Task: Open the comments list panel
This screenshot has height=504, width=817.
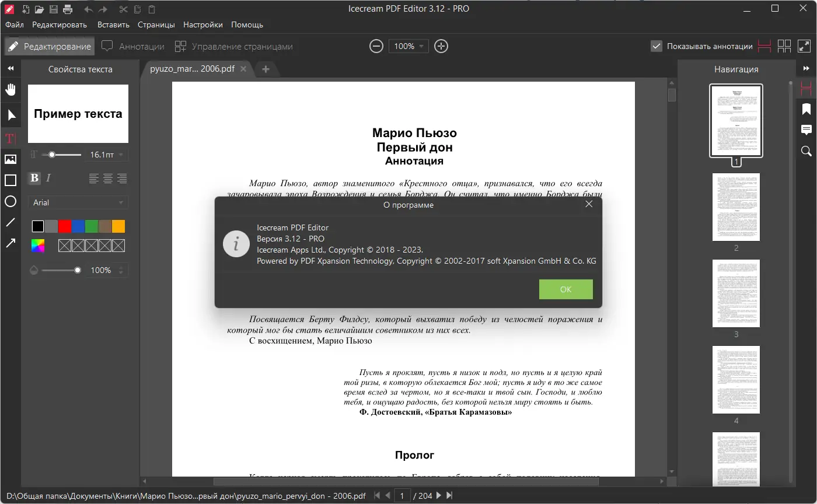Action: (806, 130)
